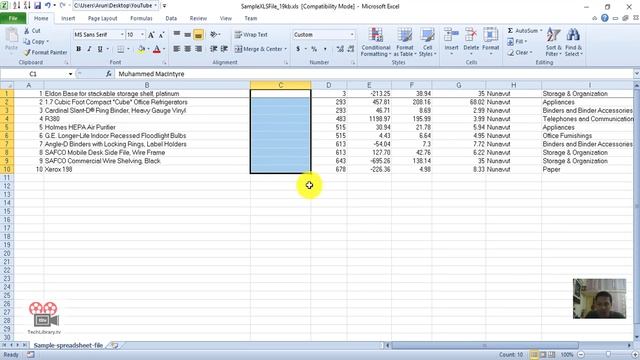Click column C header
640x360 pixels.
(280, 85)
